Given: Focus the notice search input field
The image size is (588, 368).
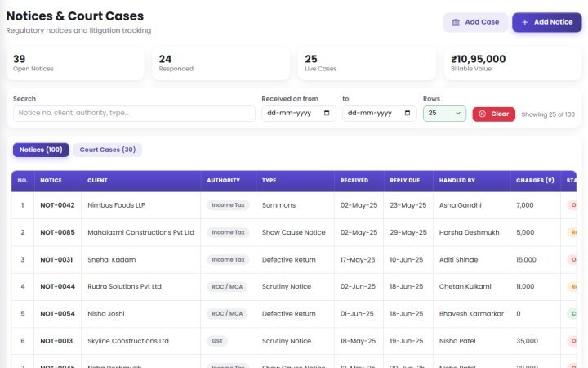Looking at the screenshot, I should click(x=134, y=114).
